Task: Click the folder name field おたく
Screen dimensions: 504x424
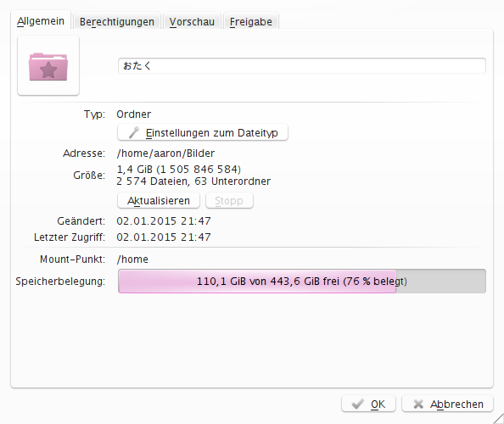Action: pos(302,66)
